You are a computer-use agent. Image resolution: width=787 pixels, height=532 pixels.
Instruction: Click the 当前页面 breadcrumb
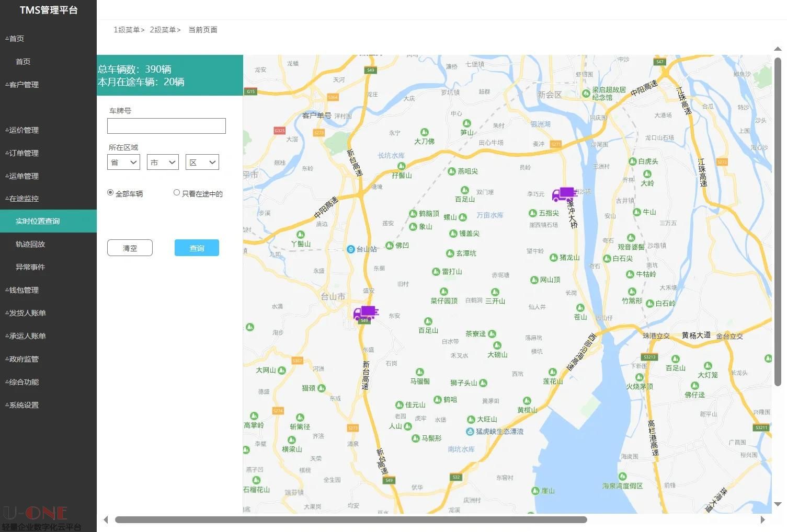(203, 30)
